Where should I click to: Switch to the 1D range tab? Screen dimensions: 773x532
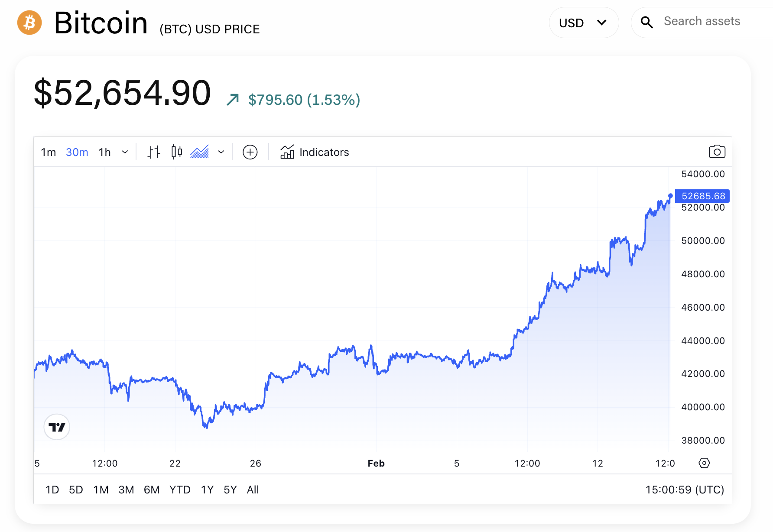click(x=52, y=490)
